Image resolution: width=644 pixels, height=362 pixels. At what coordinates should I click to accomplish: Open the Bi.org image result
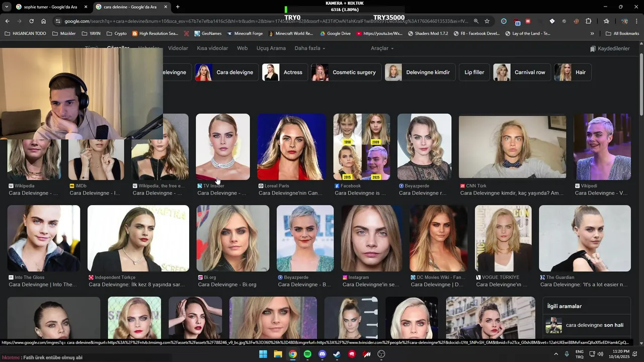233,238
